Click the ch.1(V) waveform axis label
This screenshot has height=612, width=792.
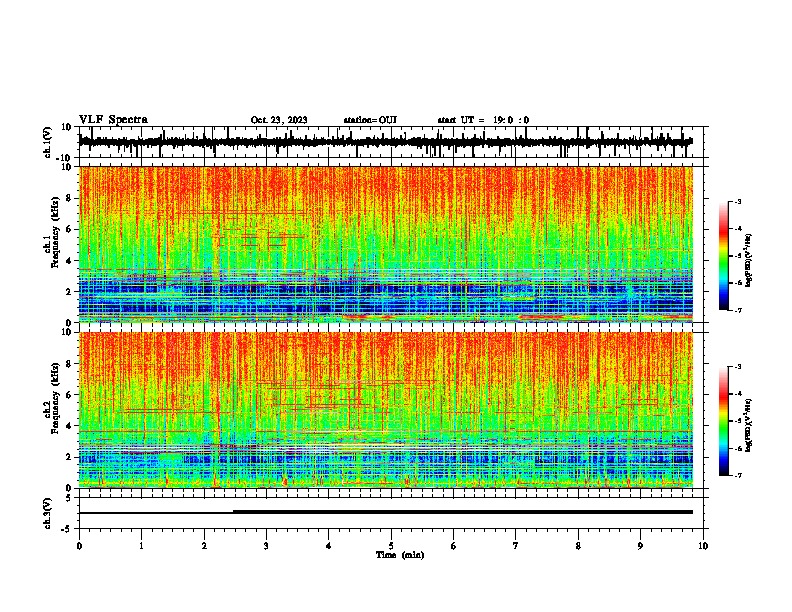pyautogui.click(x=47, y=142)
